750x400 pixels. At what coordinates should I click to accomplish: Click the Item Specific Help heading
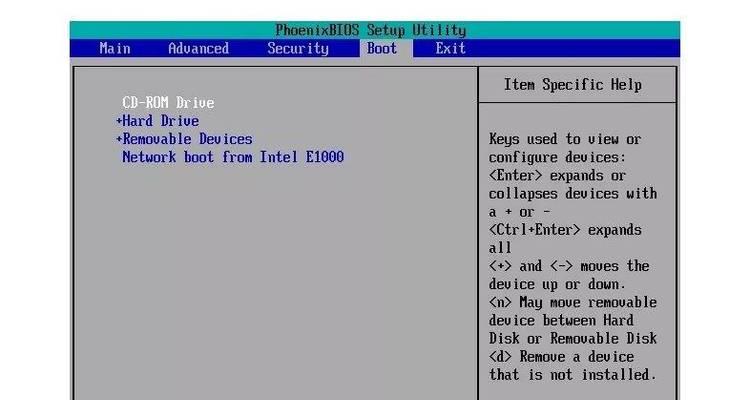click(x=573, y=85)
